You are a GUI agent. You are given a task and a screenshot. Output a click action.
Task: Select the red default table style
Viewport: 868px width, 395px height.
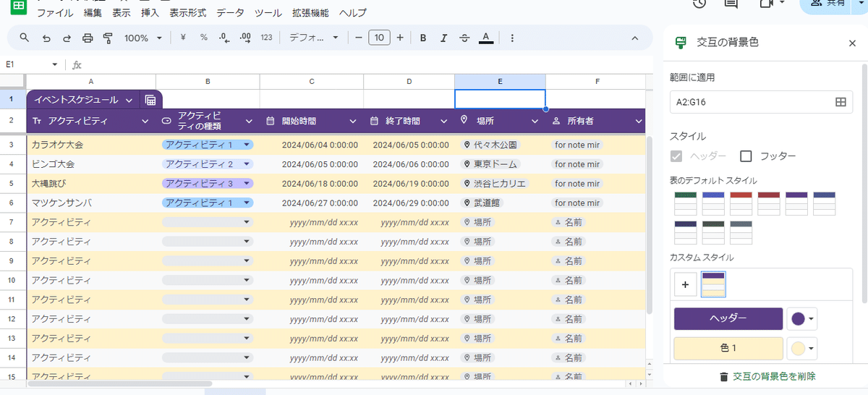[741, 203]
